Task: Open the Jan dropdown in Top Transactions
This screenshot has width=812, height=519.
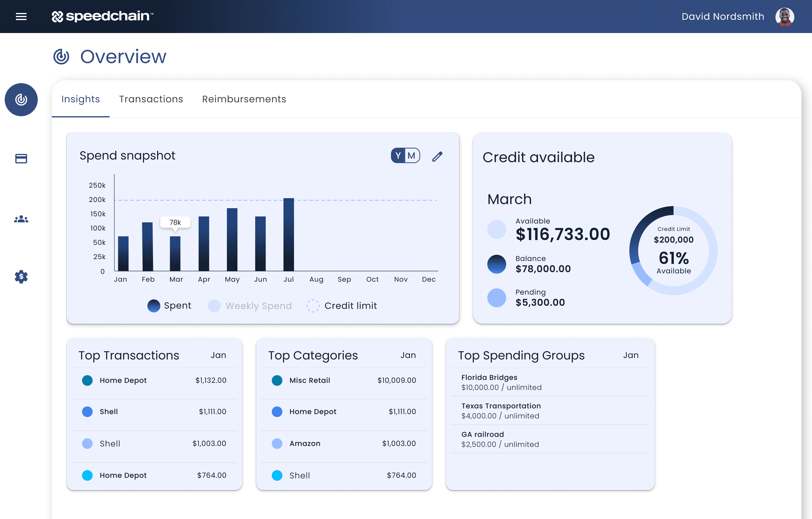Action: [218, 355]
